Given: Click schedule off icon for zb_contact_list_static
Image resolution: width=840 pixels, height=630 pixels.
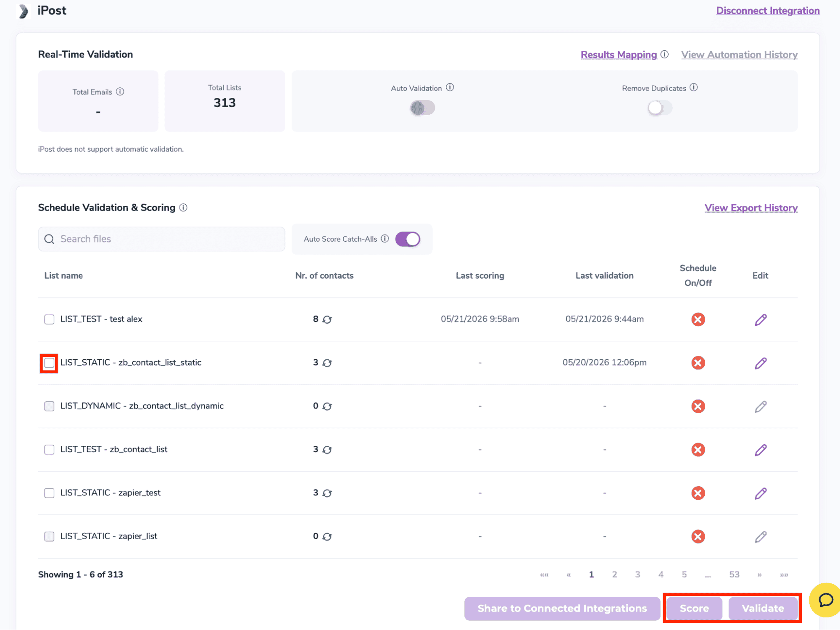Looking at the screenshot, I should [x=698, y=363].
